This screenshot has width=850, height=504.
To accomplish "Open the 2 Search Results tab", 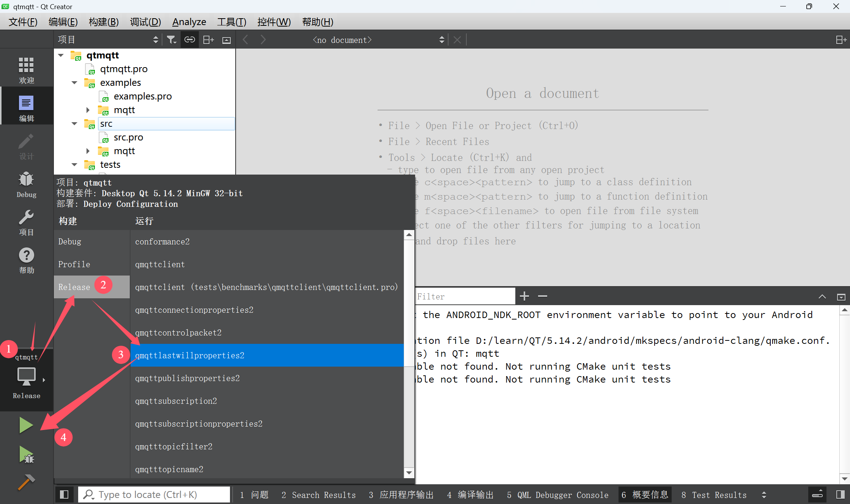I will coord(318,495).
